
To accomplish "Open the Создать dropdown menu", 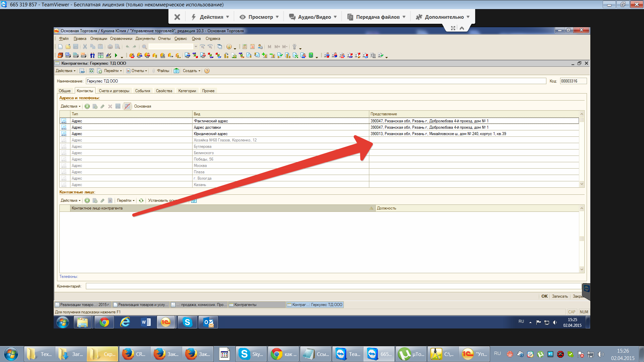I will pyautogui.click(x=191, y=71).
